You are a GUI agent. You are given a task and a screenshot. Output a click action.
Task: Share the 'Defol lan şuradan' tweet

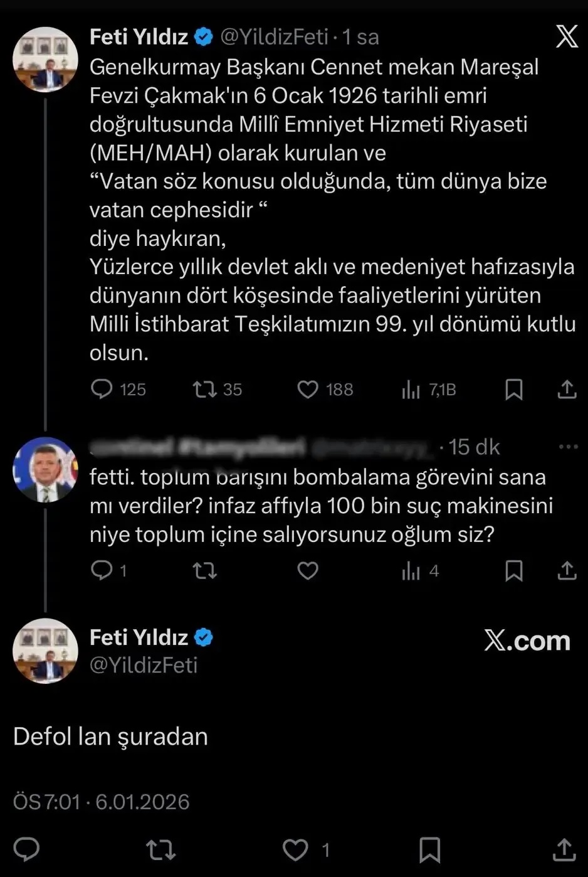[x=564, y=849]
